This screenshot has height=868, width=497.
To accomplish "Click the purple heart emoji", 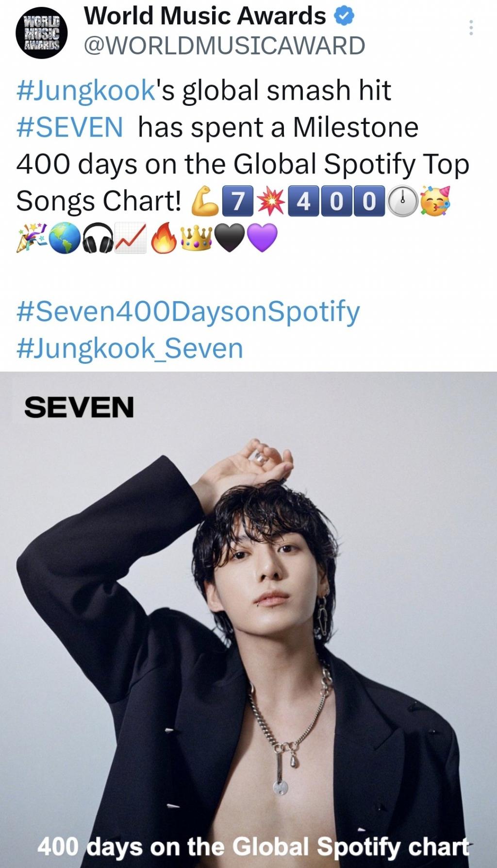I will (x=263, y=238).
